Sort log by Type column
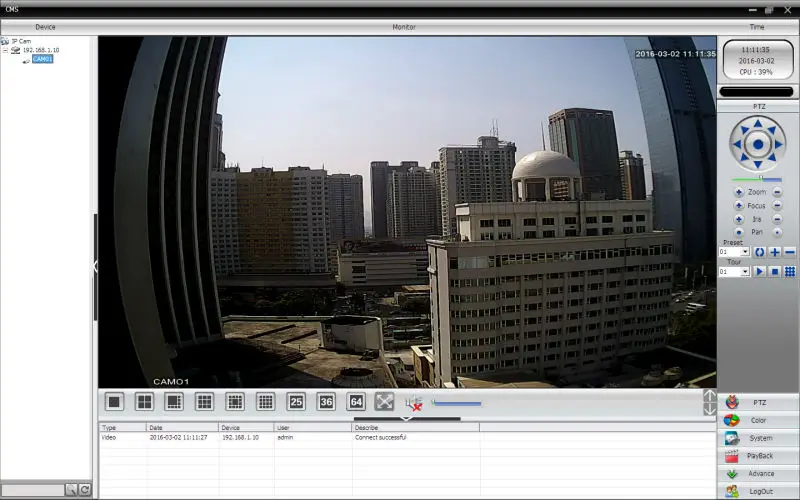800x500 pixels. (122, 428)
